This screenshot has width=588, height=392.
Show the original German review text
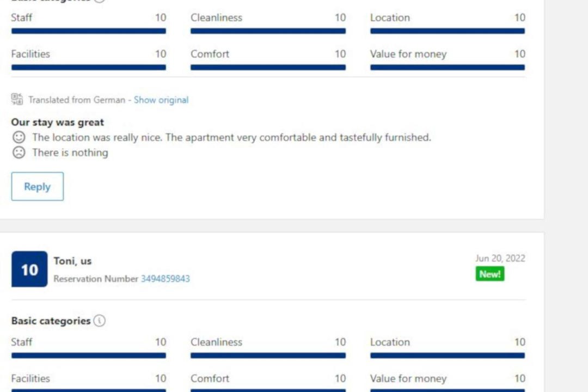coord(161,100)
